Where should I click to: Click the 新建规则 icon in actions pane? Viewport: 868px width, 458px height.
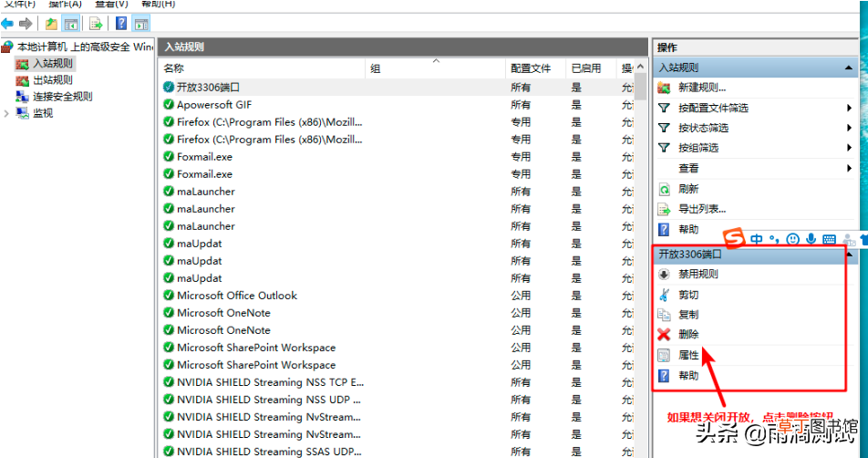[664, 88]
